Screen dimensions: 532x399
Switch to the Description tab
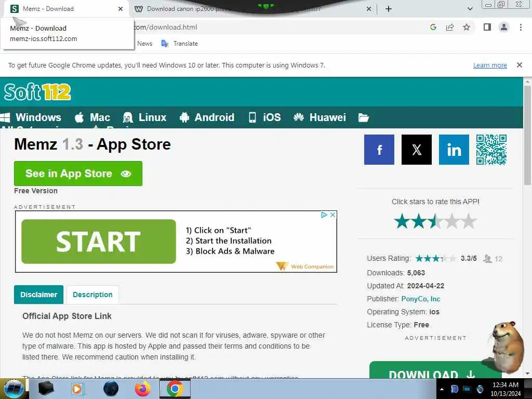pyautogui.click(x=92, y=295)
